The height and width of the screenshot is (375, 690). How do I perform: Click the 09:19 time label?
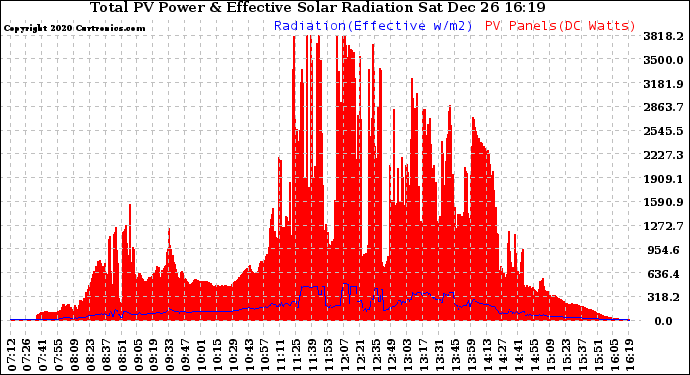(154, 355)
